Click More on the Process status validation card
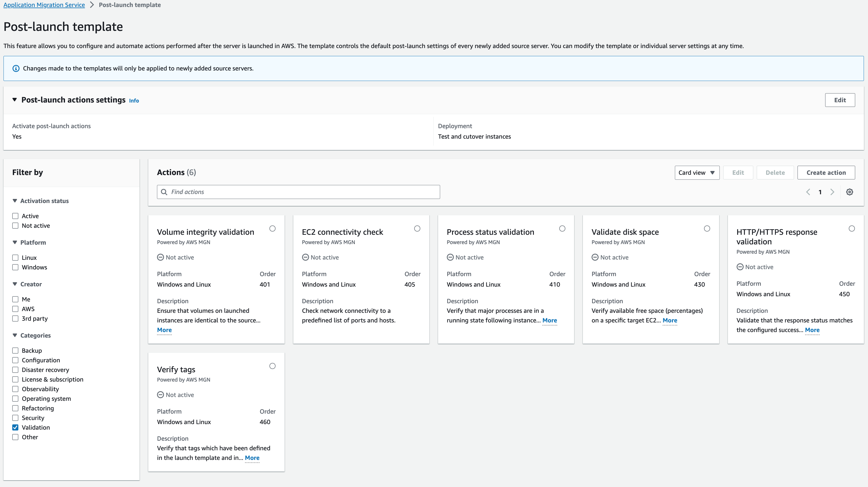This screenshot has width=868, height=487. [x=549, y=320]
